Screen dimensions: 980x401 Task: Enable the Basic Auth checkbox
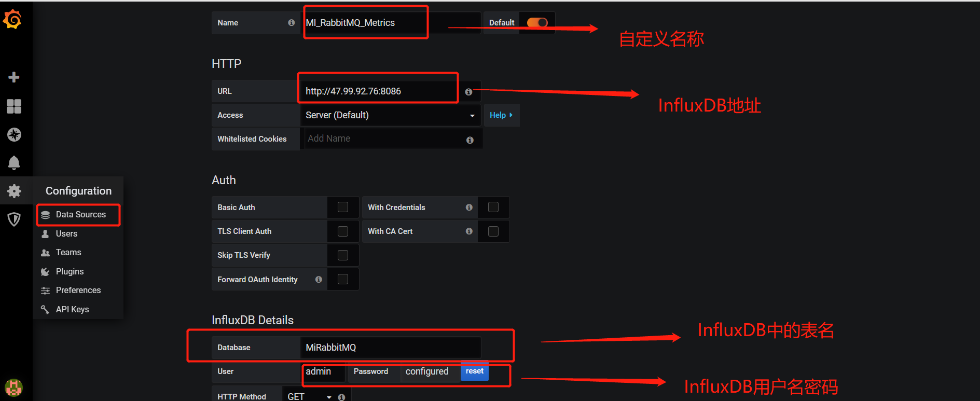click(x=343, y=208)
